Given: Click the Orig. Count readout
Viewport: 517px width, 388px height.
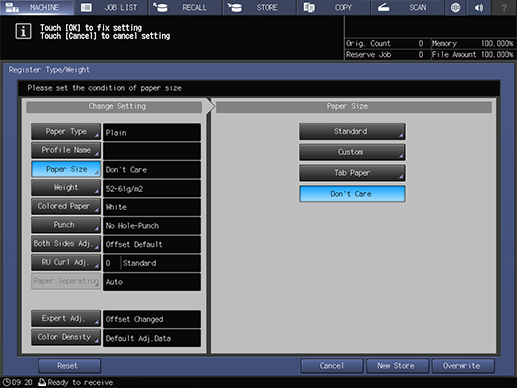Looking at the screenshot, I should click(x=387, y=43).
